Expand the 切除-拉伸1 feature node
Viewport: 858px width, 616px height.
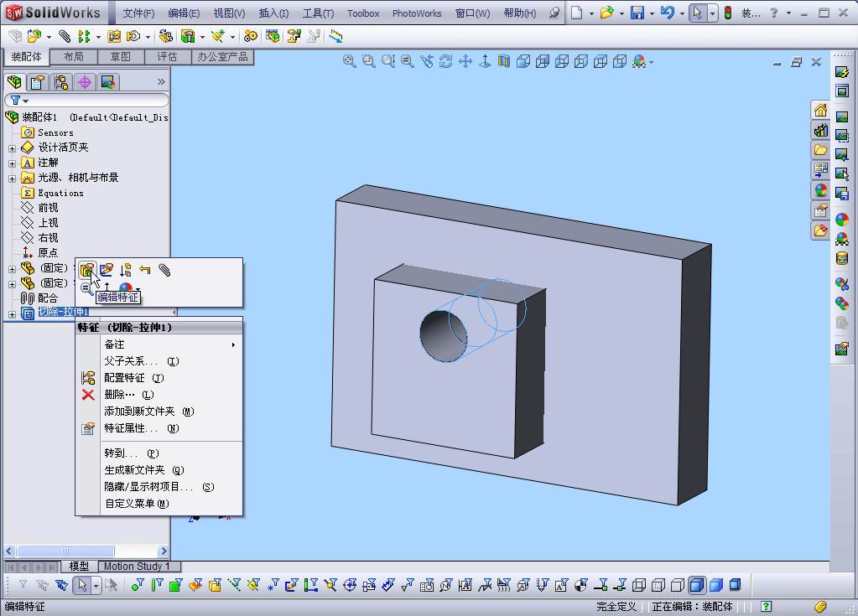[12, 314]
